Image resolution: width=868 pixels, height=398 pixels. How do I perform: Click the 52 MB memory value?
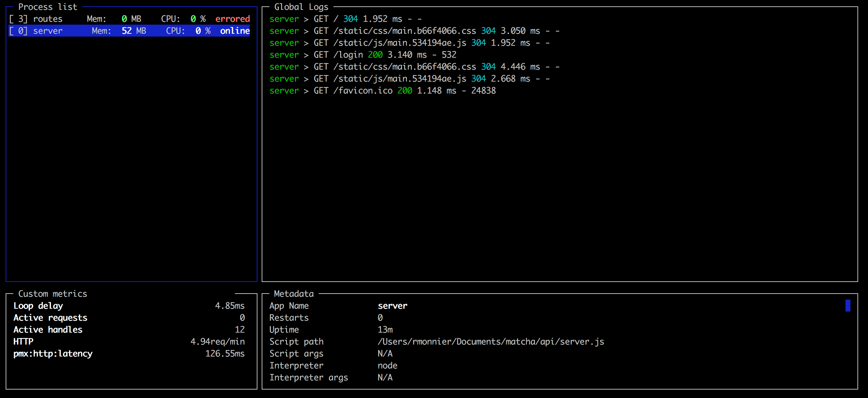pyautogui.click(x=134, y=31)
